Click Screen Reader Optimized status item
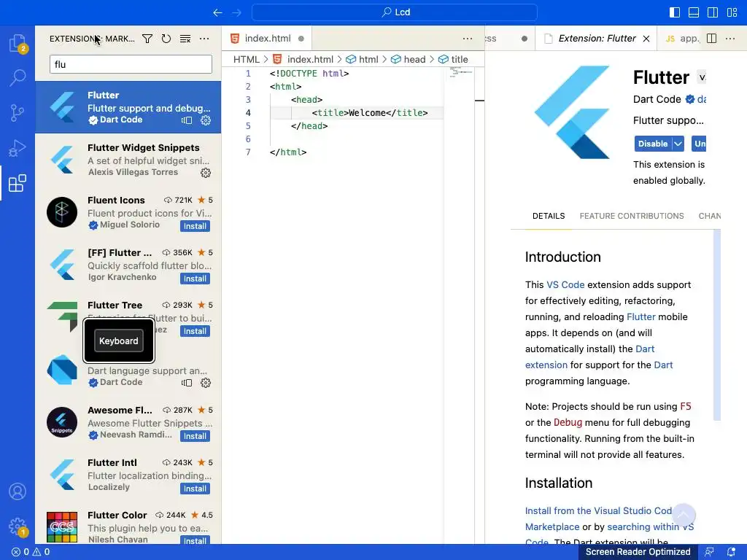The image size is (747, 560). (x=638, y=552)
